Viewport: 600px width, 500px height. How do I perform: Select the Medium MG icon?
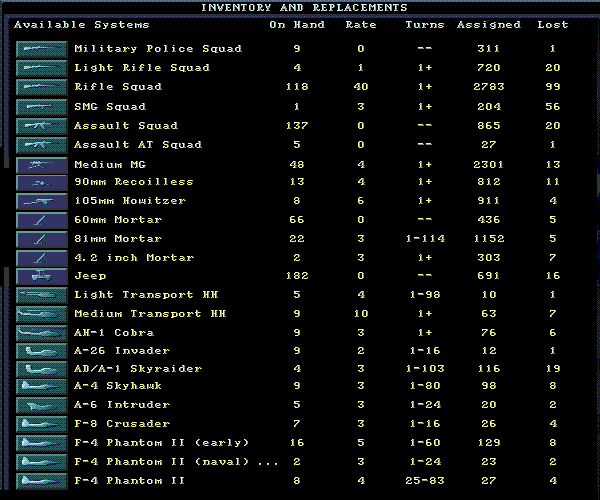42,165
